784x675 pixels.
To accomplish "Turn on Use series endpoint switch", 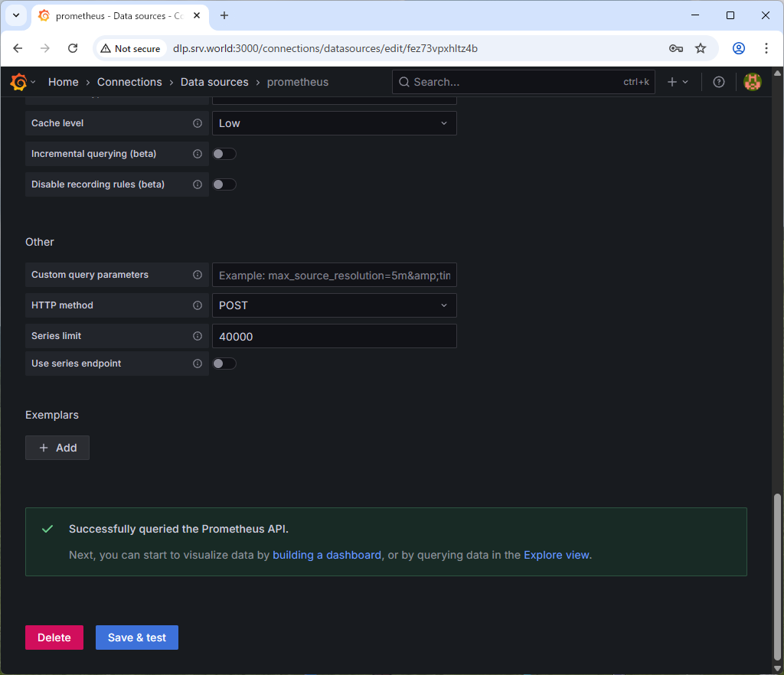I will point(224,364).
